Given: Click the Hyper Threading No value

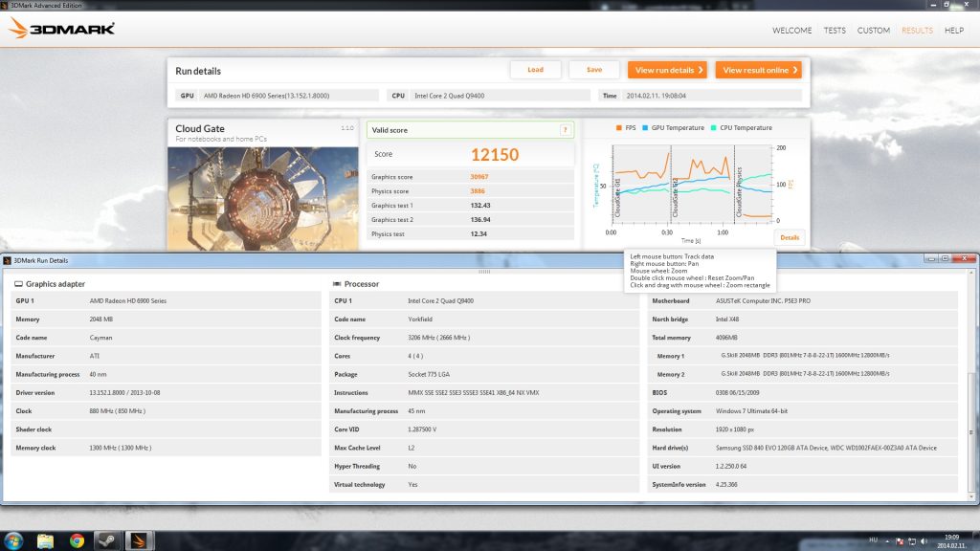Looking at the screenshot, I should click(412, 466).
